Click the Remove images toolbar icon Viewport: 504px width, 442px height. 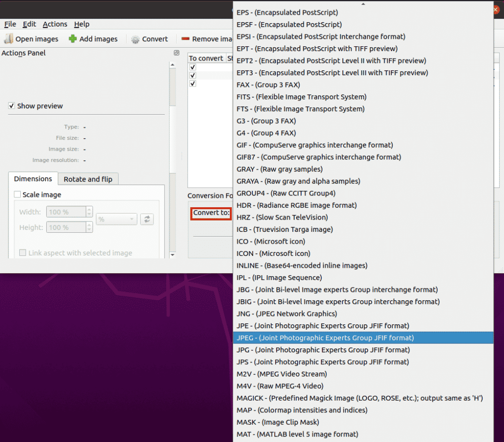coord(186,38)
